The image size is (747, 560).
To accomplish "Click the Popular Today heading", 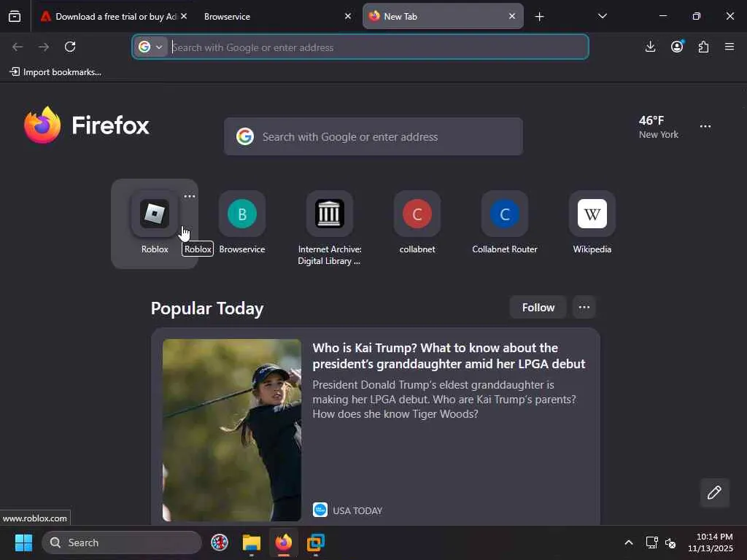I will pyautogui.click(x=207, y=308).
